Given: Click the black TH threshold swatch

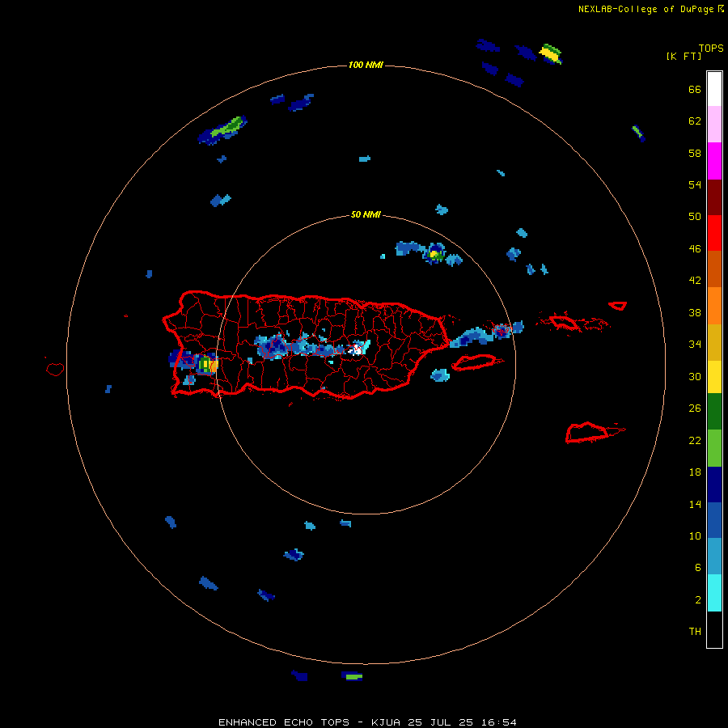Looking at the screenshot, I should click(714, 629).
